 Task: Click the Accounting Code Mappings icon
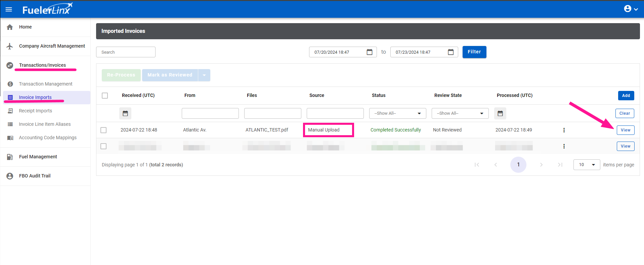pyautogui.click(x=10, y=138)
